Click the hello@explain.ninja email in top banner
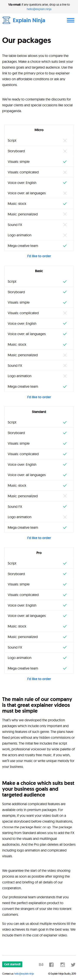 (x=39, y=9)
